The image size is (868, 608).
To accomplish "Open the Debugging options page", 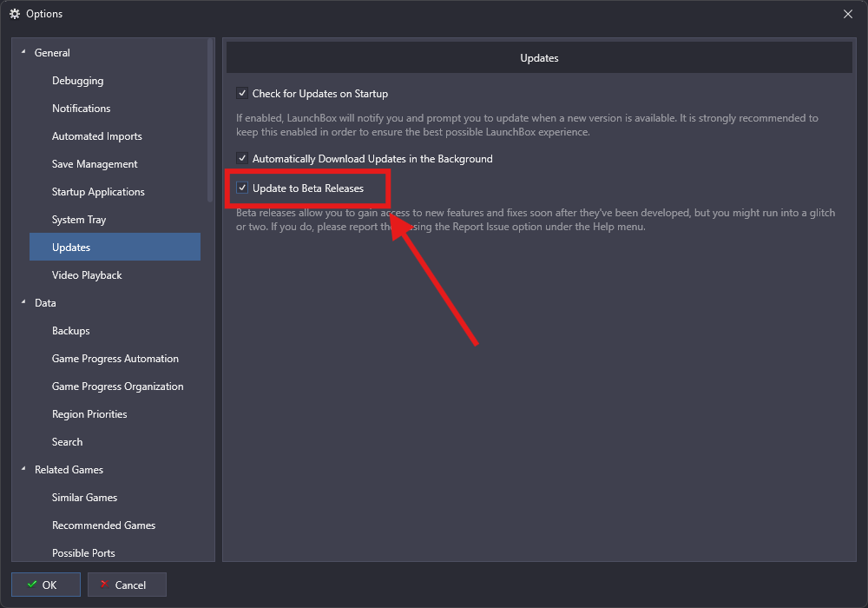I will (77, 80).
